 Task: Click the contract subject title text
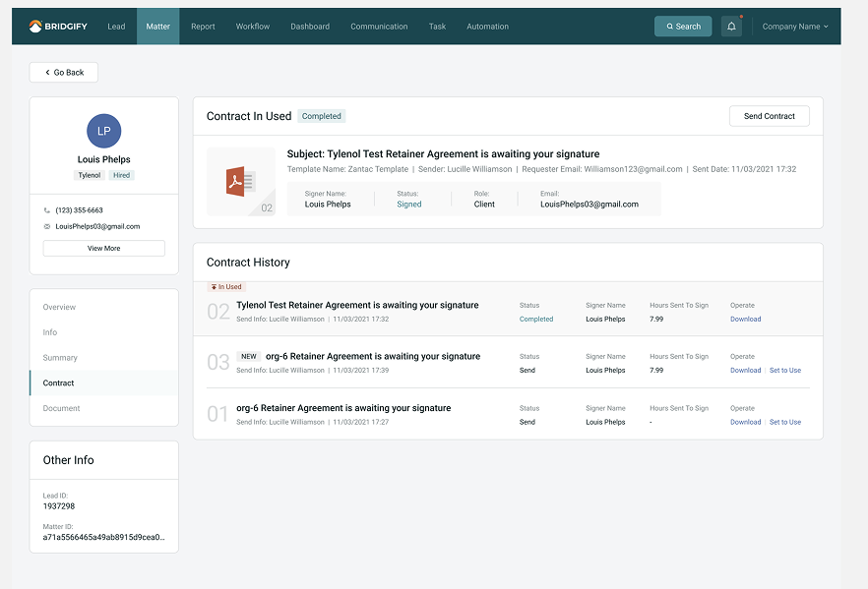443,153
